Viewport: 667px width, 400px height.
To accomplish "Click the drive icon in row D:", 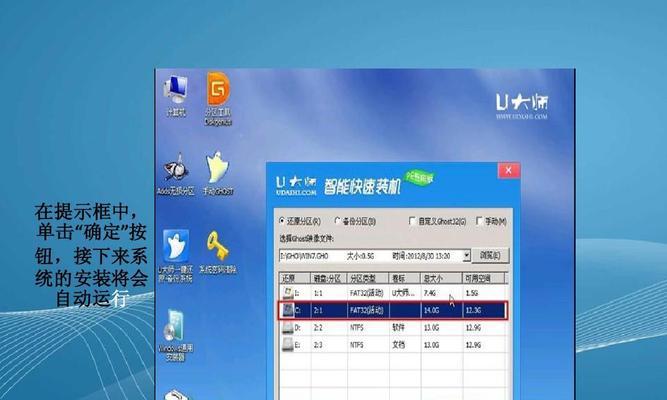I will pos(288,328).
